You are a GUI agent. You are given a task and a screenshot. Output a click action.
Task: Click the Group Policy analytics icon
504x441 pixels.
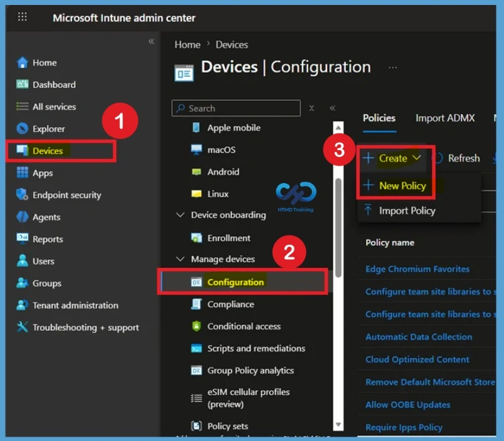point(196,370)
